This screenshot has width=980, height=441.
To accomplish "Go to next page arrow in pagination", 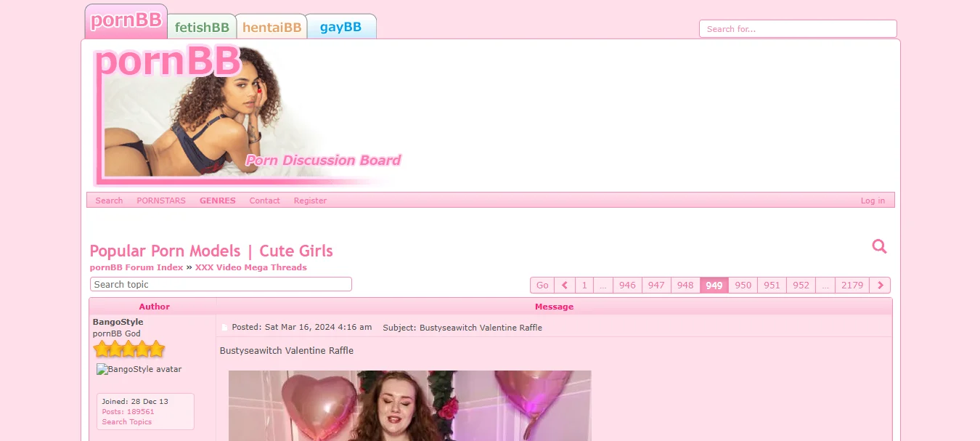I will [880, 285].
